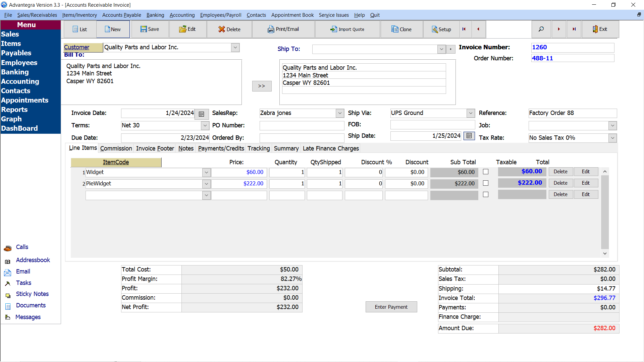Click the line items vertical scrollbar track

(x=605, y=213)
